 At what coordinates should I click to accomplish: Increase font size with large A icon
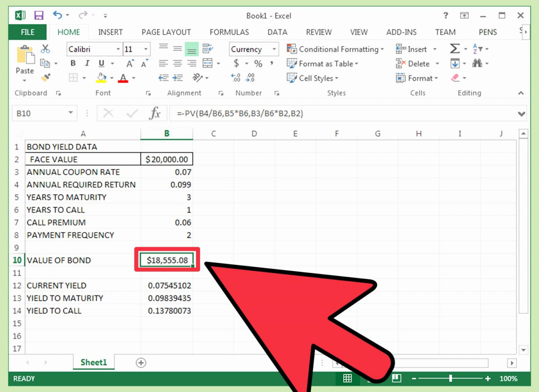[x=130, y=63]
